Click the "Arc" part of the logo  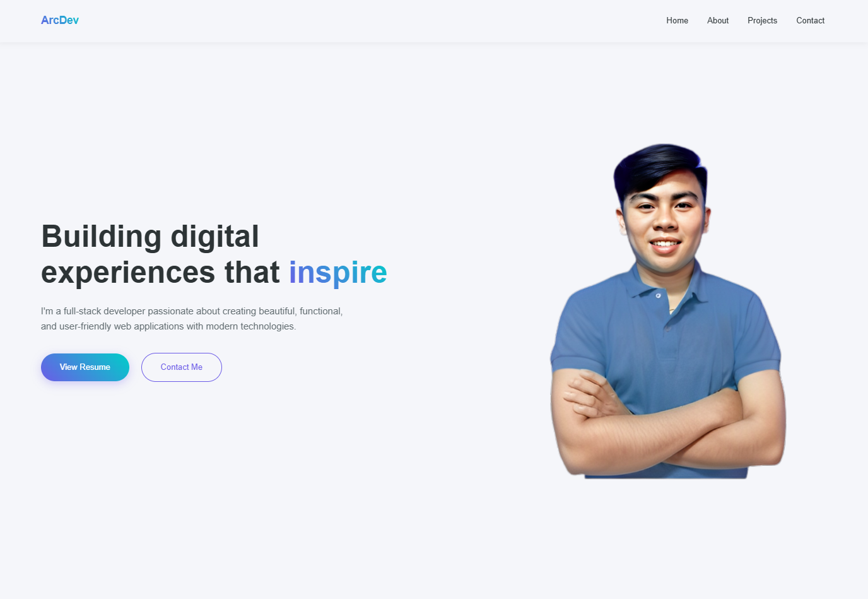tap(50, 20)
